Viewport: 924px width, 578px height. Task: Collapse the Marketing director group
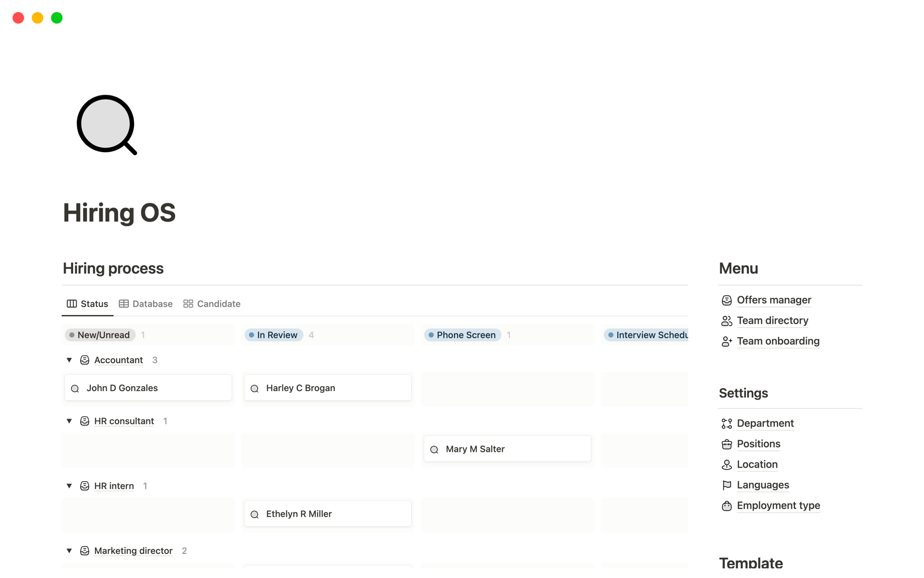tap(69, 551)
